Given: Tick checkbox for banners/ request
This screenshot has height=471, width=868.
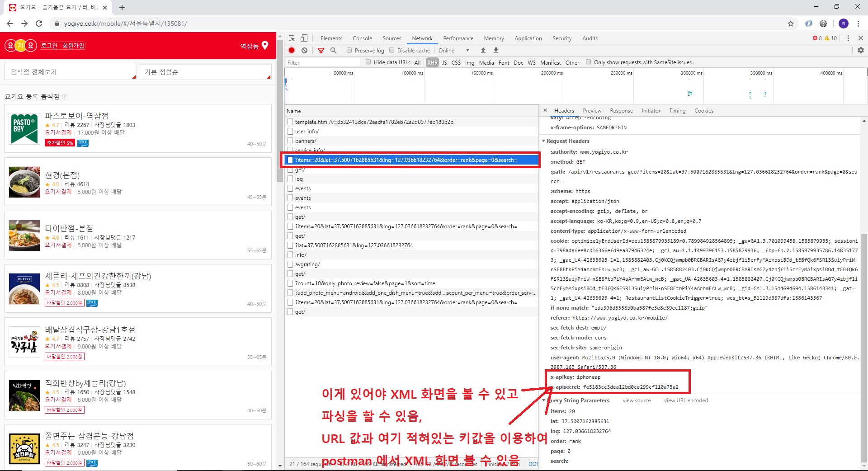Looking at the screenshot, I should click(290, 141).
